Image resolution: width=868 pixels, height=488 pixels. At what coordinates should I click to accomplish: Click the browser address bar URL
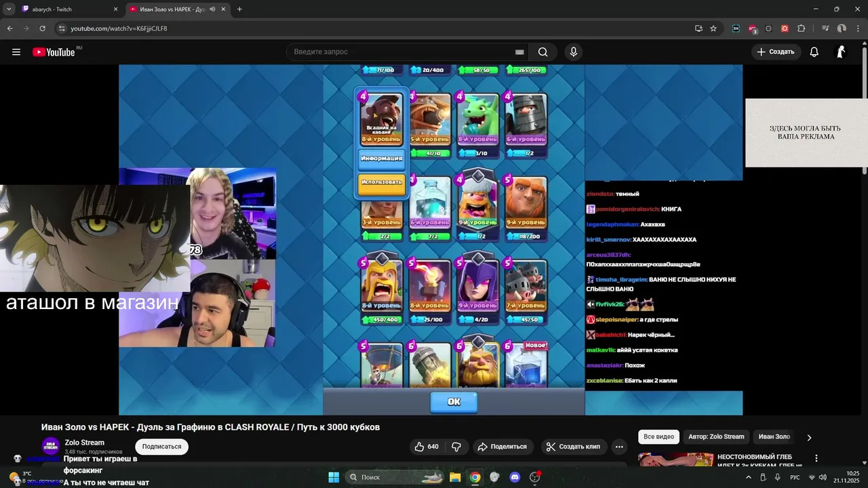point(119,28)
